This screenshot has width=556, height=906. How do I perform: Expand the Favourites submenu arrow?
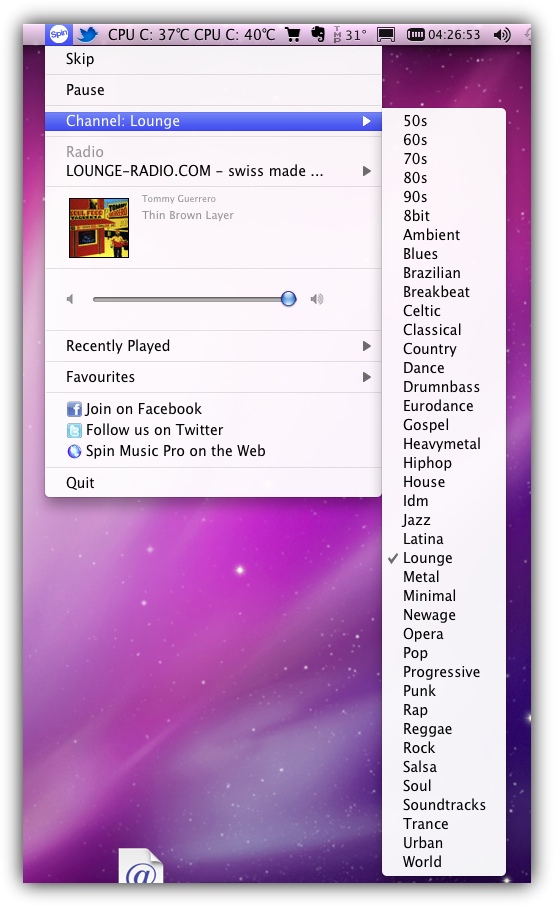366,377
